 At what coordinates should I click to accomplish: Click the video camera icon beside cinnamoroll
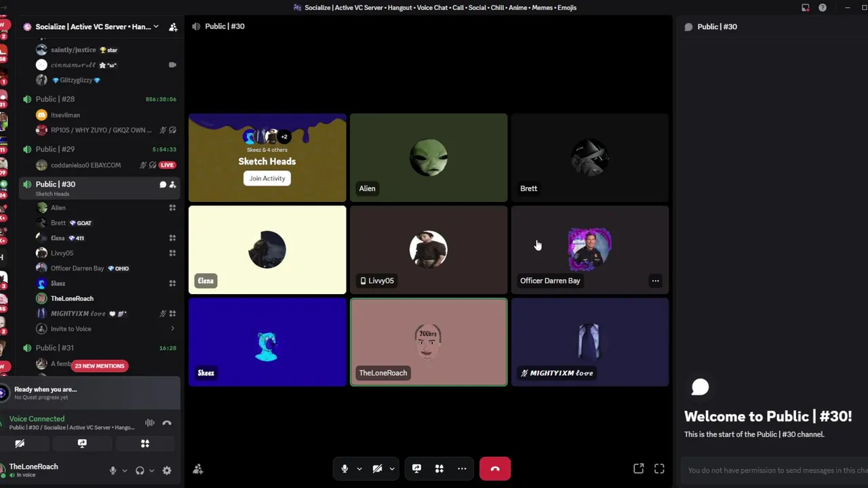click(172, 65)
